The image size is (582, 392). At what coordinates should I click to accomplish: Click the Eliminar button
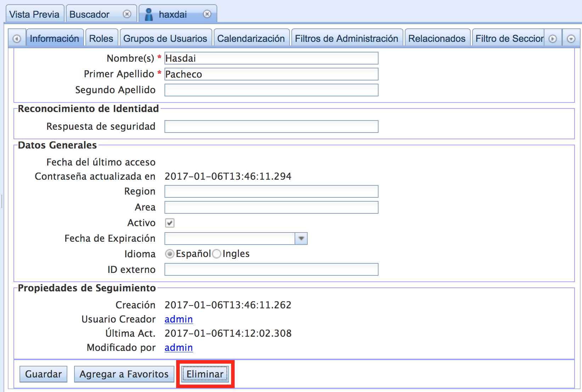click(205, 374)
